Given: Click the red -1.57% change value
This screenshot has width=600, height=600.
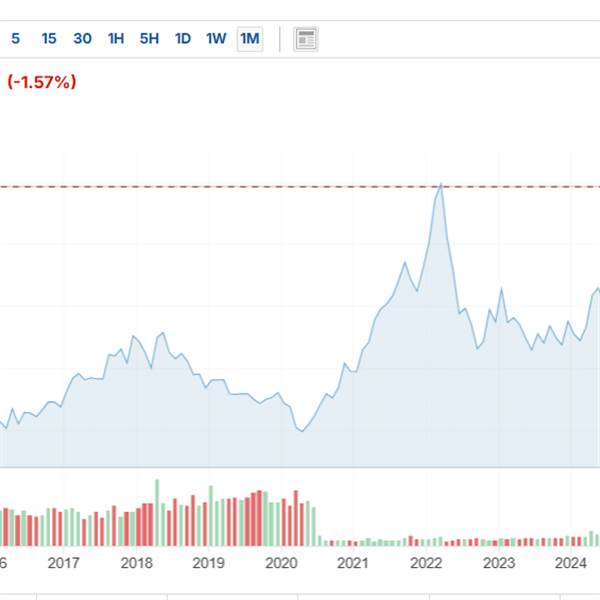Looking at the screenshot, I should 42,82.
